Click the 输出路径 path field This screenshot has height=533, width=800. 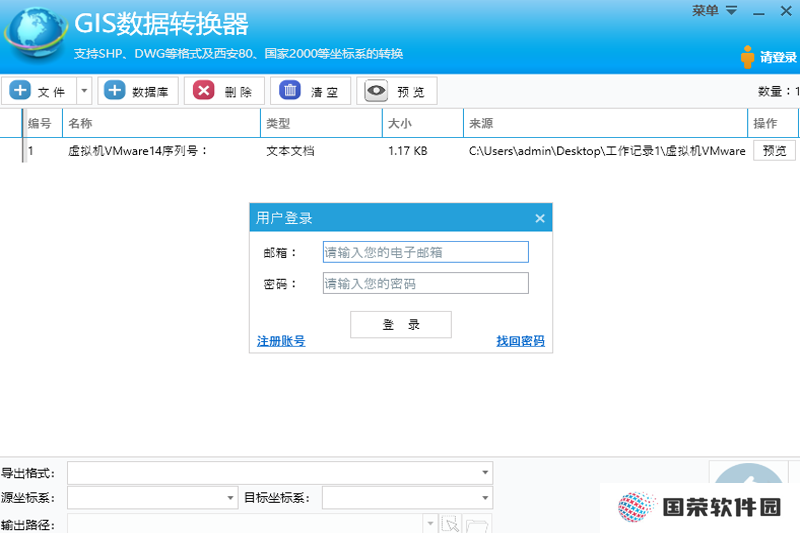click(245, 523)
